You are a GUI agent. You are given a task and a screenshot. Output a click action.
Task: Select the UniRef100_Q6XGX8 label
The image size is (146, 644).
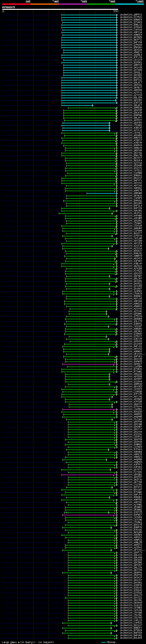(x=131, y=50)
